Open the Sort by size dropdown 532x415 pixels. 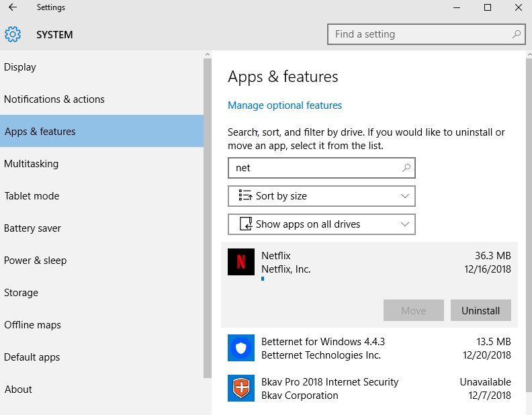pos(321,196)
